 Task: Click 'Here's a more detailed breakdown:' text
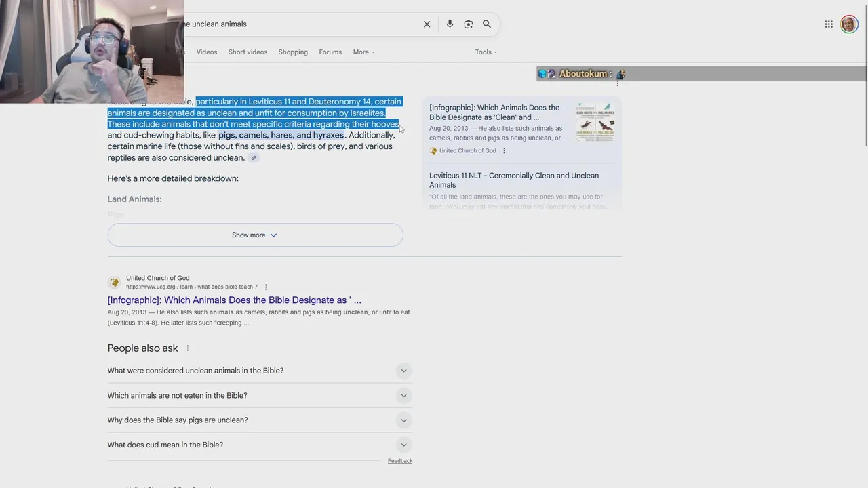click(x=173, y=179)
